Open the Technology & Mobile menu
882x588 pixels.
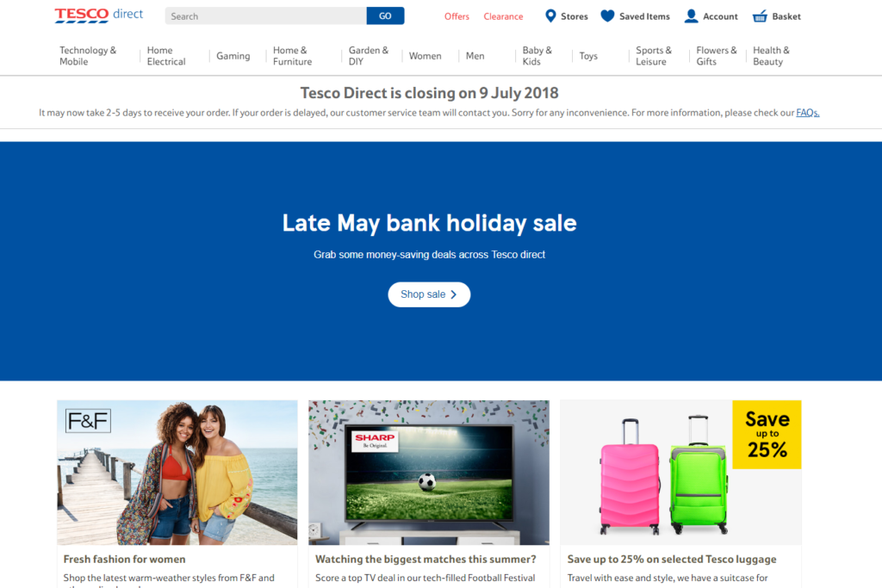[89, 56]
